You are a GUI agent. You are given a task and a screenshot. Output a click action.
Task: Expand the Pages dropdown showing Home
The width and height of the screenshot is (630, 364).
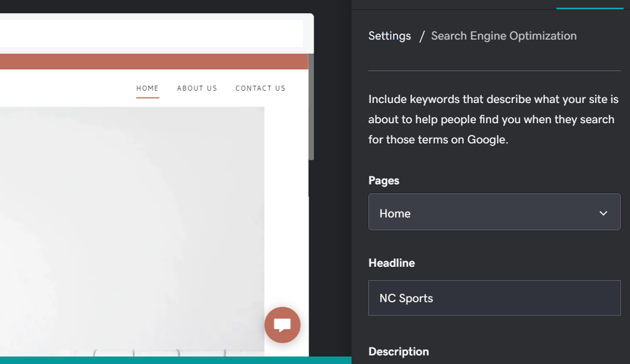[x=494, y=212]
